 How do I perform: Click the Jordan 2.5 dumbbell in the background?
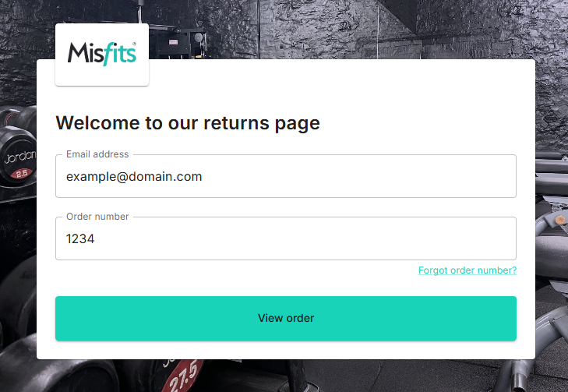(x=16, y=156)
